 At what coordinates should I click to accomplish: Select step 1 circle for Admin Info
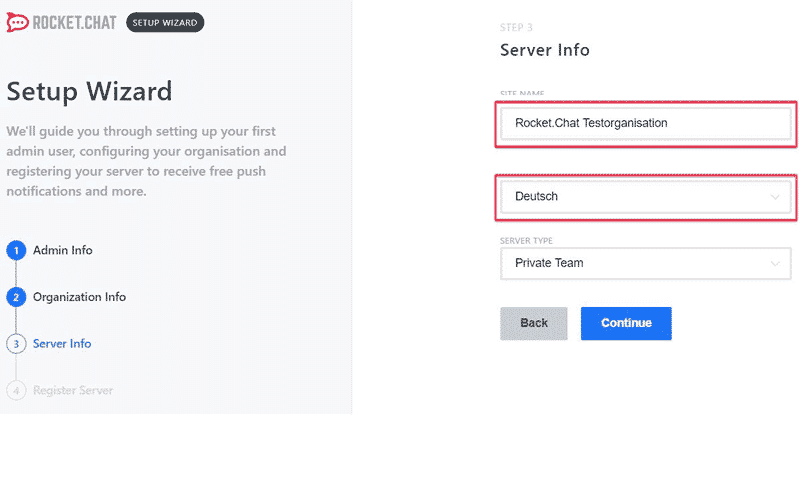click(16, 250)
